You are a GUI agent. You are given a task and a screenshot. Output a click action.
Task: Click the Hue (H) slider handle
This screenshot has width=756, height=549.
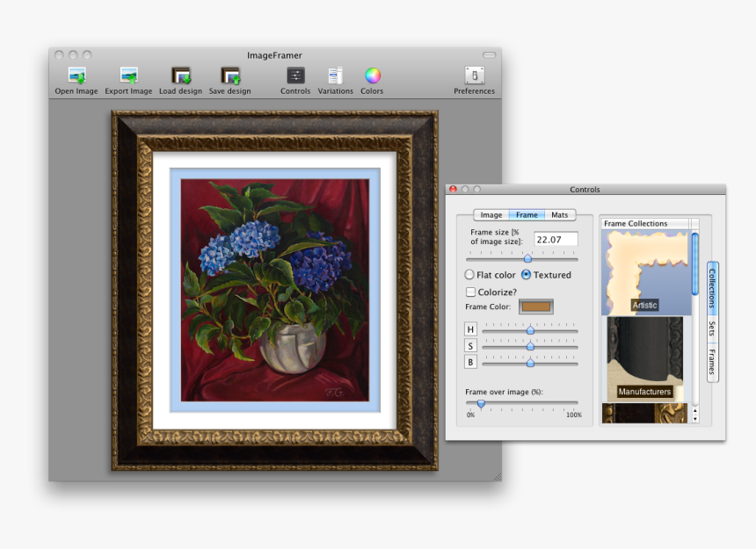point(530,330)
